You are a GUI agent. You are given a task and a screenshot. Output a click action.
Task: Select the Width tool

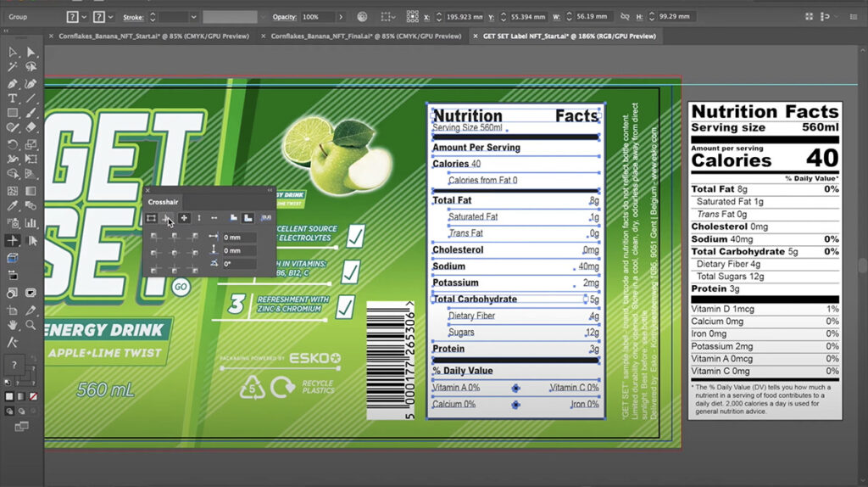[12, 160]
